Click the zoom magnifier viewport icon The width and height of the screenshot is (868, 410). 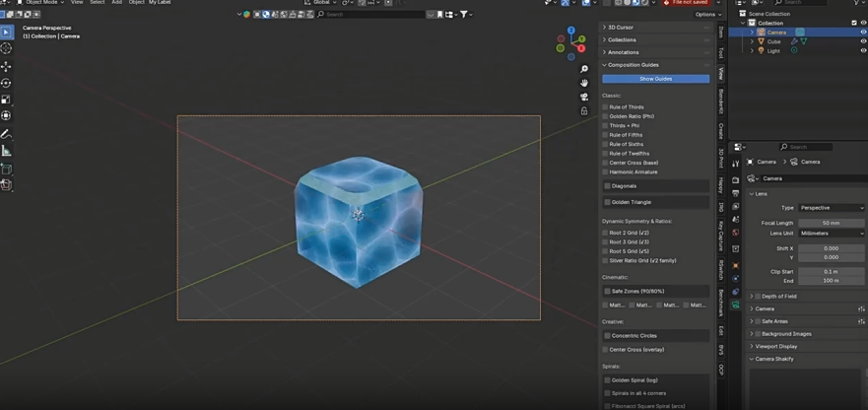point(584,69)
